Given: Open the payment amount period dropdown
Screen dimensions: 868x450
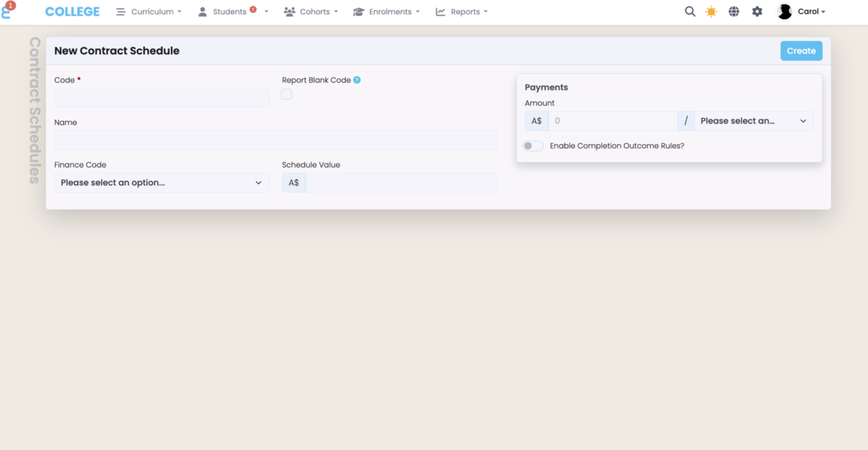Looking at the screenshot, I should point(754,121).
